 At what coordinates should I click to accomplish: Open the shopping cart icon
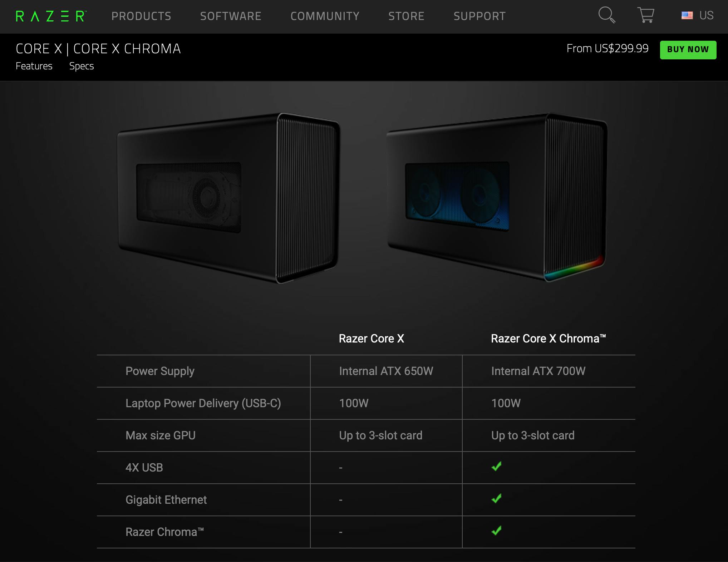tap(646, 15)
